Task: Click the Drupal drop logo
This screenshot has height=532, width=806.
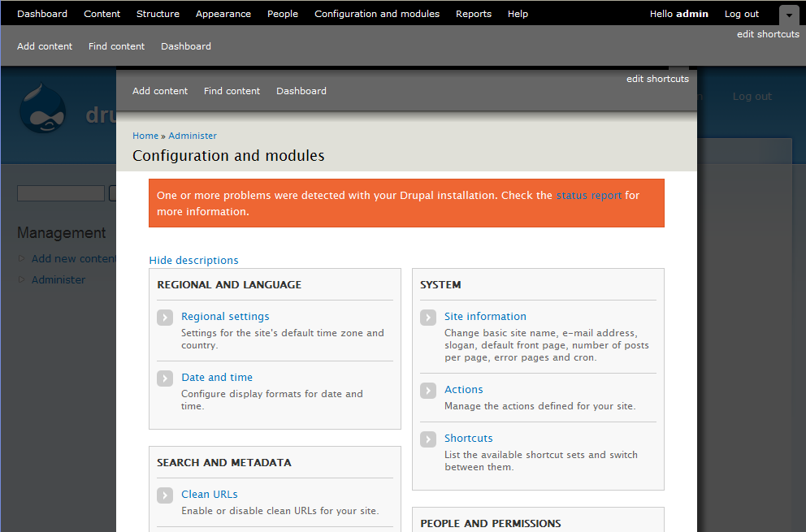Action: (x=42, y=110)
